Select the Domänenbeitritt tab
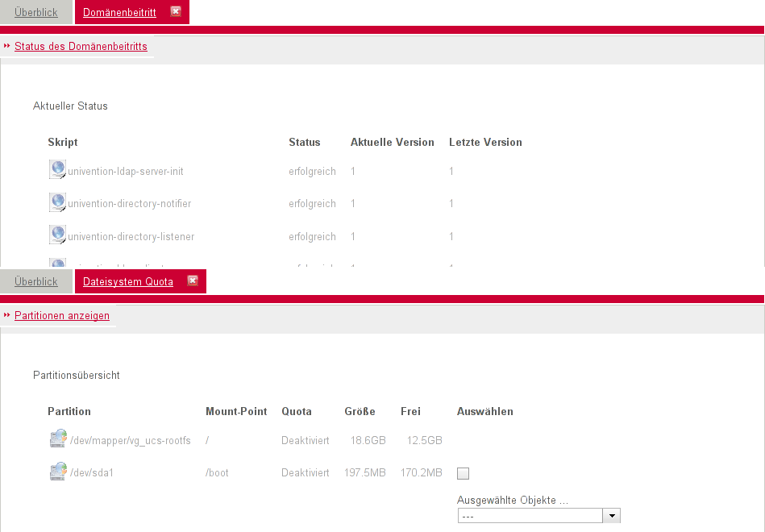Viewport: 765px width, 532px height. tap(119, 12)
